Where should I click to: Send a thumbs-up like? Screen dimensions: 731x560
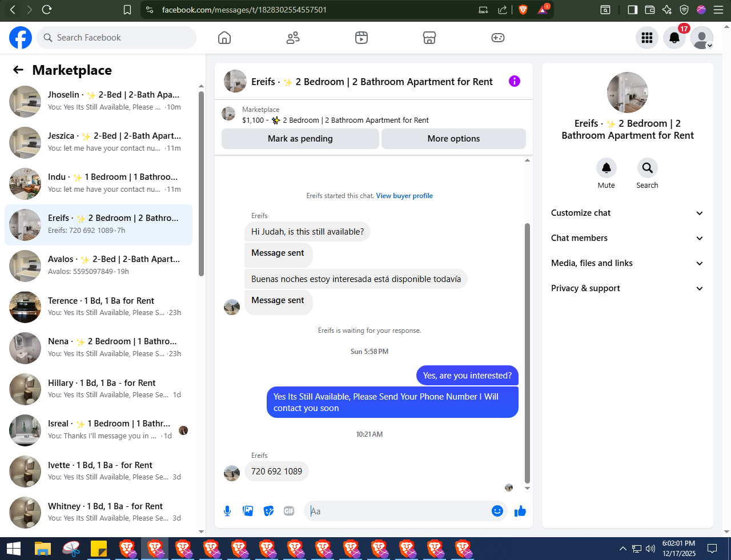(x=520, y=511)
